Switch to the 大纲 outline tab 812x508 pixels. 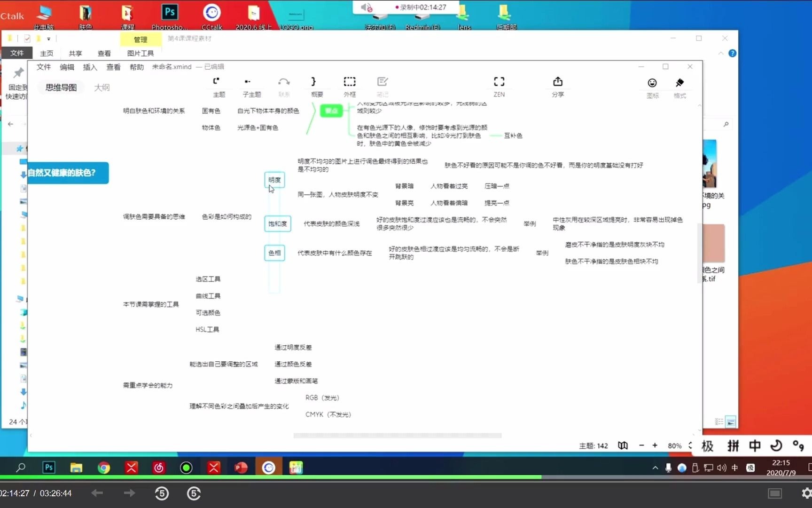pos(102,87)
